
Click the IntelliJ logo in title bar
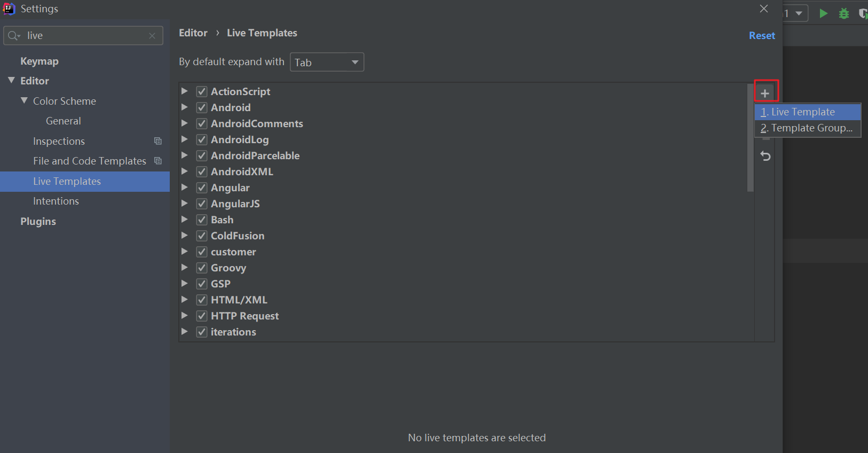click(x=9, y=9)
